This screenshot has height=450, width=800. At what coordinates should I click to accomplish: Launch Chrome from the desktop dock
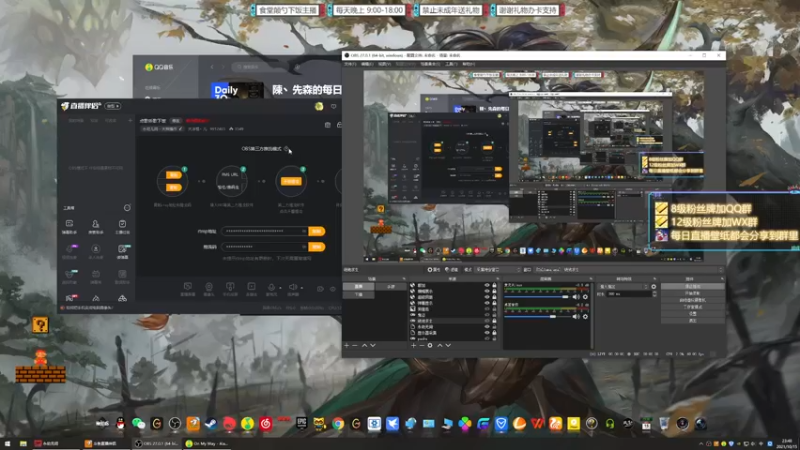click(x=338, y=423)
